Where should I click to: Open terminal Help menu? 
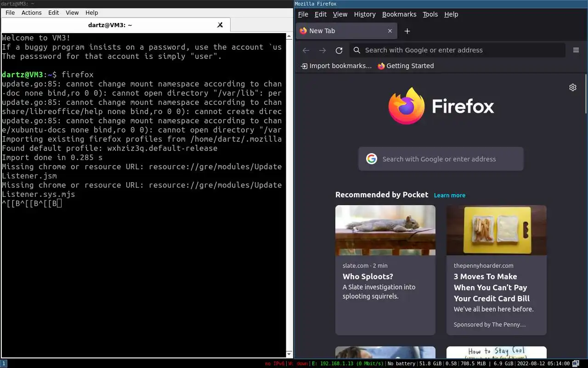point(92,12)
